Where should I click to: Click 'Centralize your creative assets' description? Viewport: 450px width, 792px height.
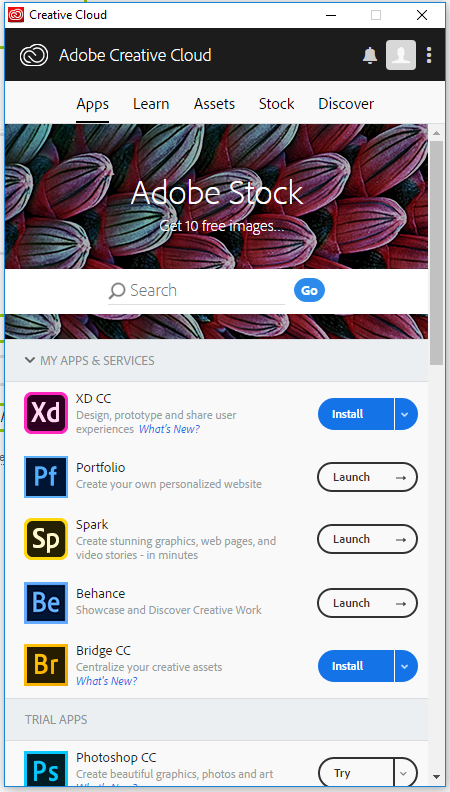(x=149, y=667)
